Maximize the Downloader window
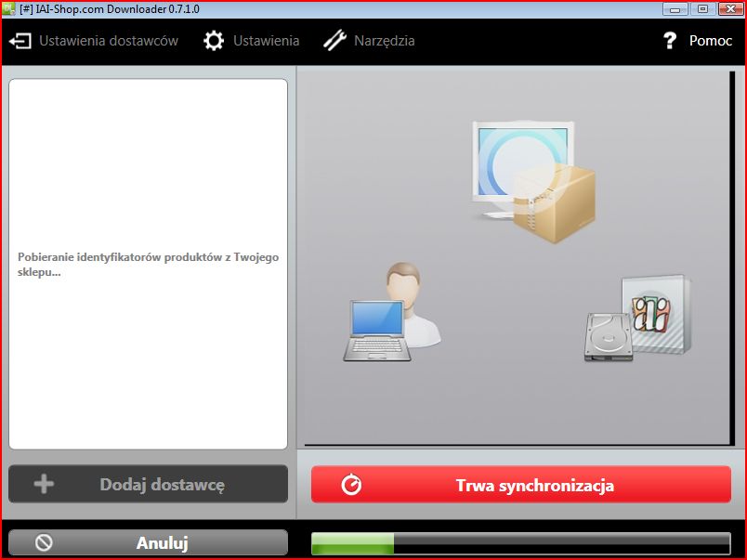Viewport: 747px width, 560px height. click(x=702, y=8)
